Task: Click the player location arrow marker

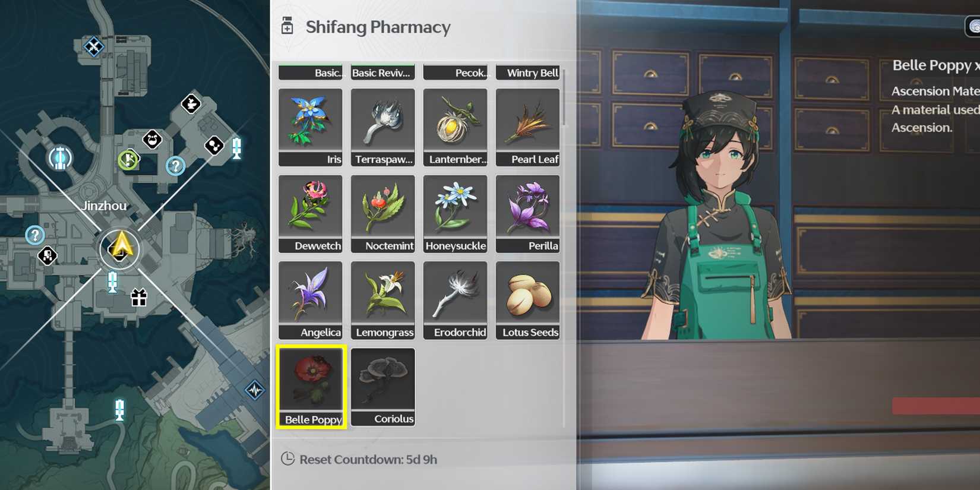Action: point(120,248)
